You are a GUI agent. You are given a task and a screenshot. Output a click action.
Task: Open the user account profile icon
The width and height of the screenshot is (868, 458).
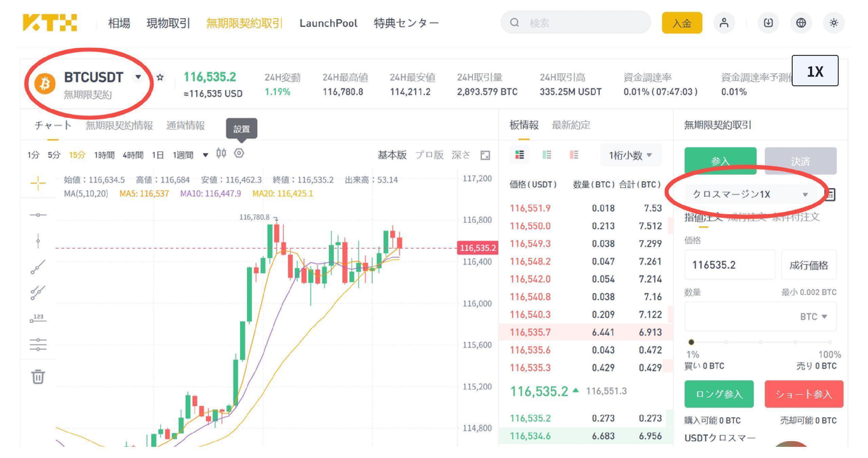(x=724, y=23)
